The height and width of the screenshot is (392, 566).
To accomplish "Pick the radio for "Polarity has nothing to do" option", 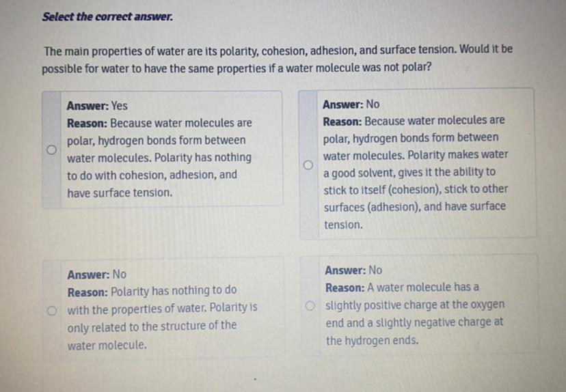I will click(x=51, y=311).
